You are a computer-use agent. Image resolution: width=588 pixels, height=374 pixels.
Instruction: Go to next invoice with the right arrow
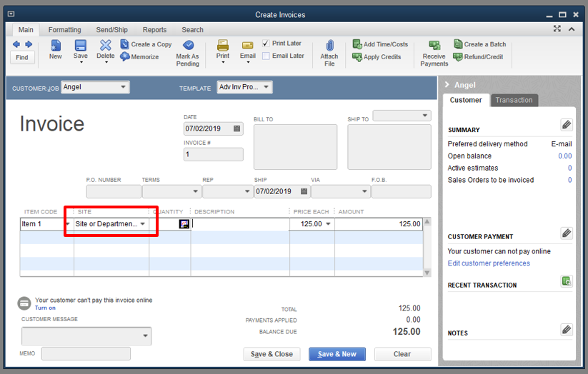tap(29, 44)
